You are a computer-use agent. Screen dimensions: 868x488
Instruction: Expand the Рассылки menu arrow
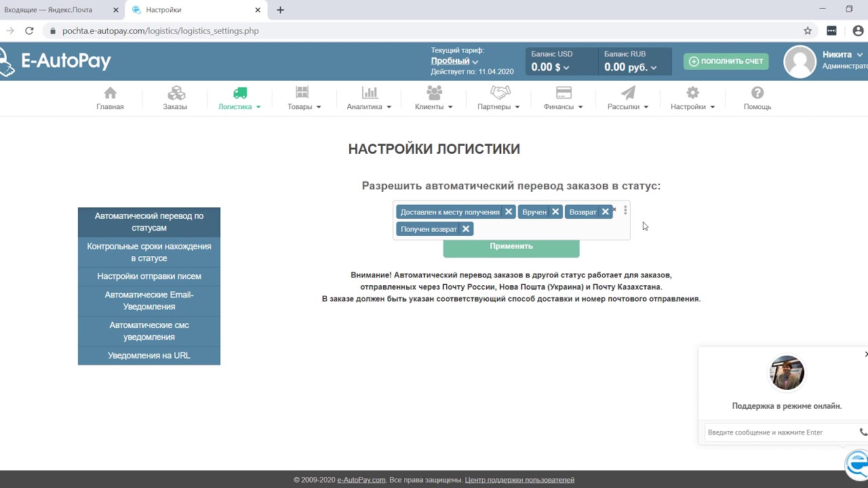point(646,107)
